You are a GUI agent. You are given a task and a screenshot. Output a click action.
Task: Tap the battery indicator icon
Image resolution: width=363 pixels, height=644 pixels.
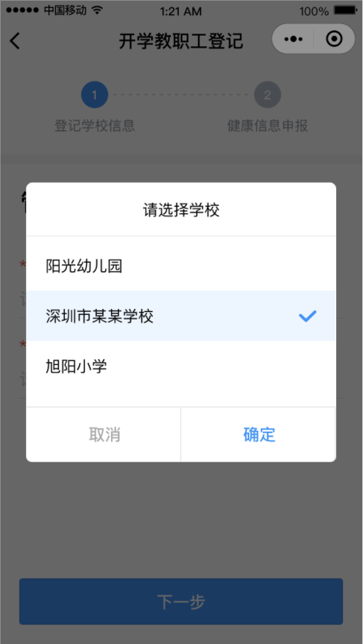(345, 10)
